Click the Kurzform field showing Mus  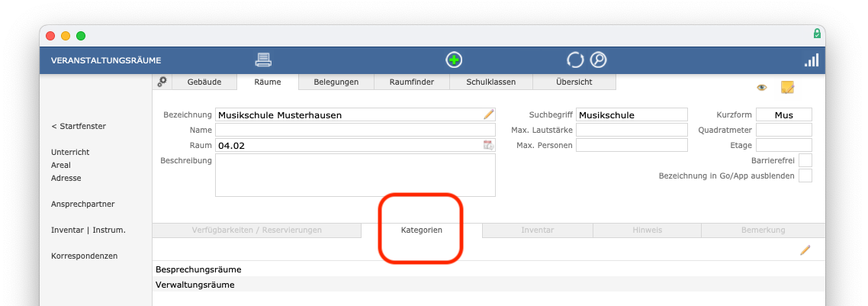[x=784, y=114]
